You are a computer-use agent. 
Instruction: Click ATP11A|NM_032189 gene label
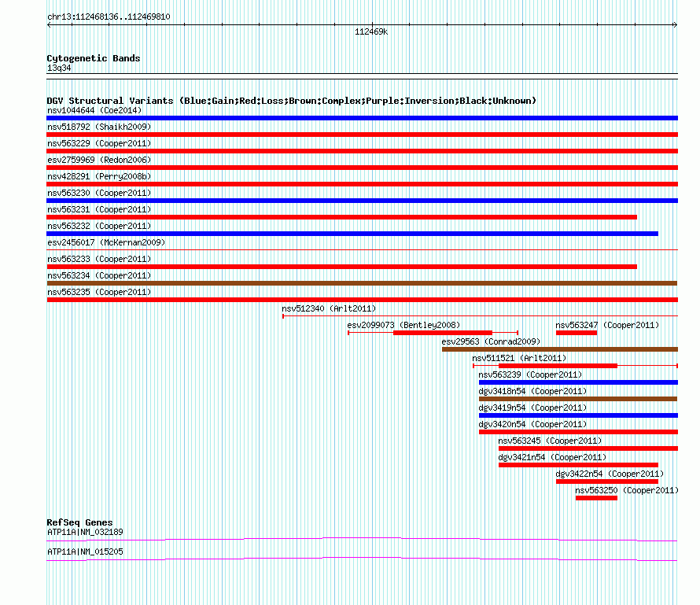click(85, 532)
